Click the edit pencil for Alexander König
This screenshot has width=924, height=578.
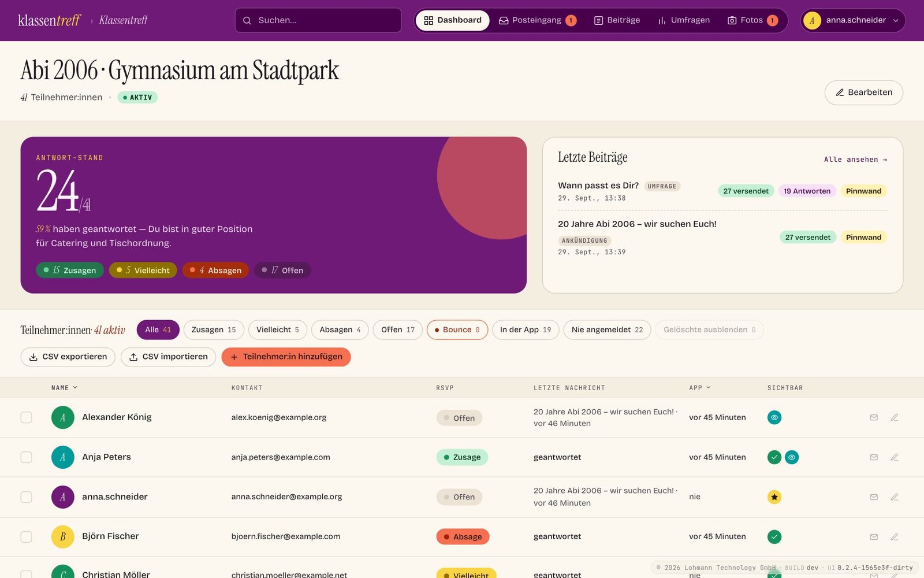click(894, 417)
